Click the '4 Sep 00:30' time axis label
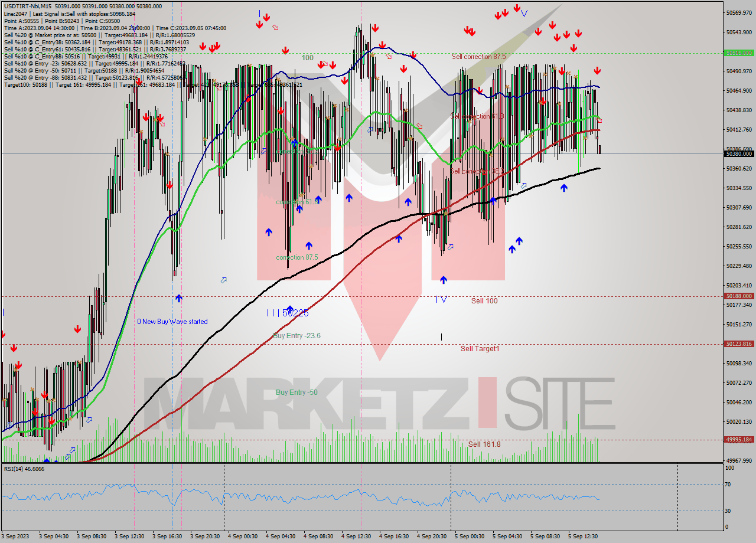The width and height of the screenshot is (756, 543). pos(243,537)
